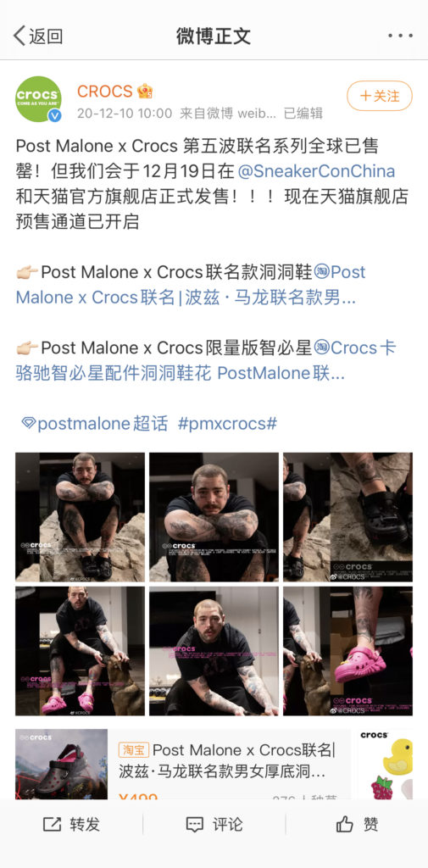Tap the CROCS account name

[104, 91]
